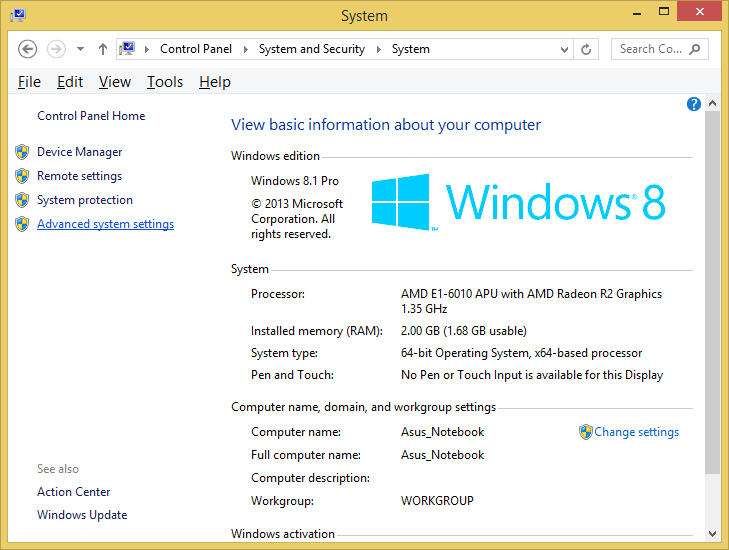Open the View menu
The image size is (729, 550).
click(114, 82)
